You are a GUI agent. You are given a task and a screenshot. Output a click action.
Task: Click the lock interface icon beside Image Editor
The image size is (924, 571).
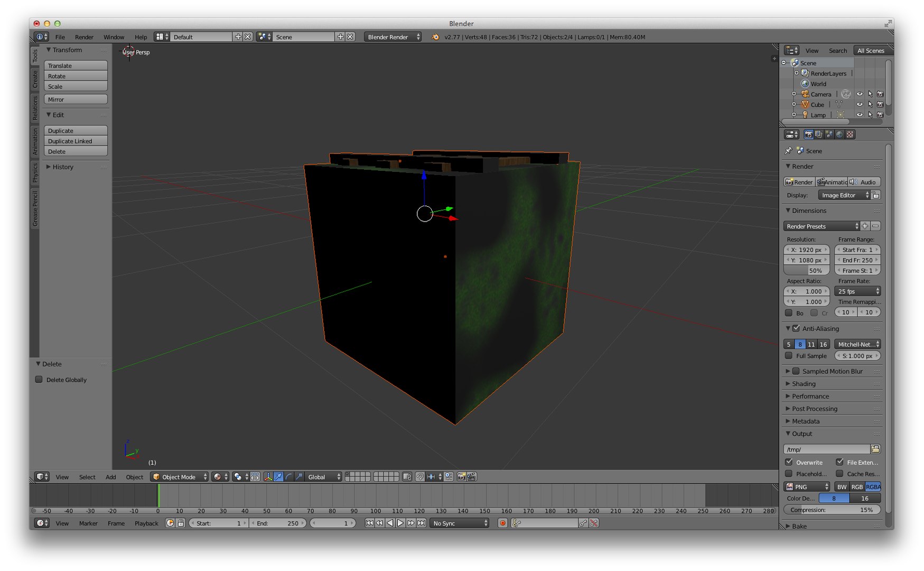[x=875, y=195]
